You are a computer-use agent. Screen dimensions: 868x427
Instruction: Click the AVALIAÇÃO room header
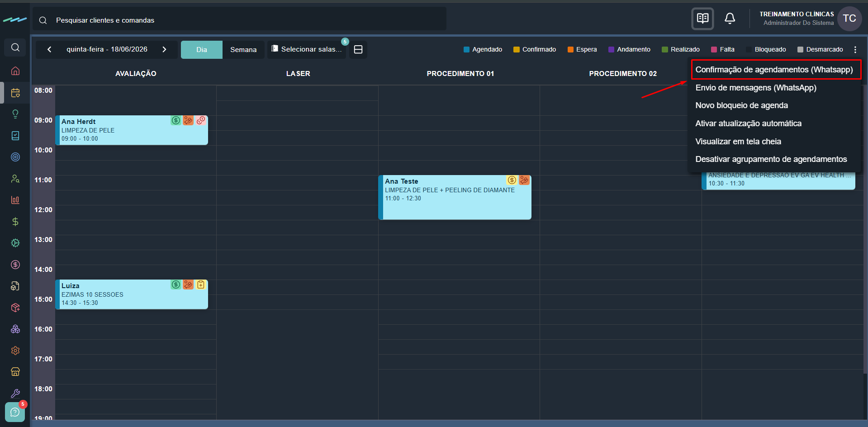tap(136, 74)
